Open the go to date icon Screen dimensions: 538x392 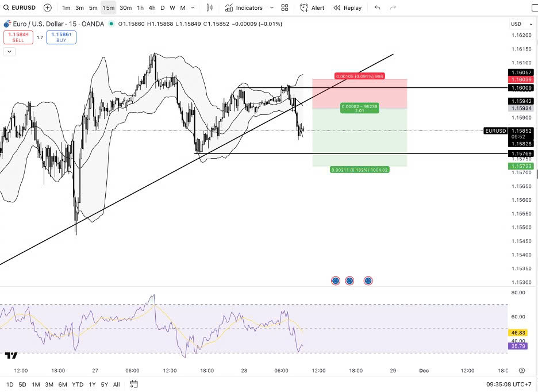pyautogui.click(x=134, y=385)
